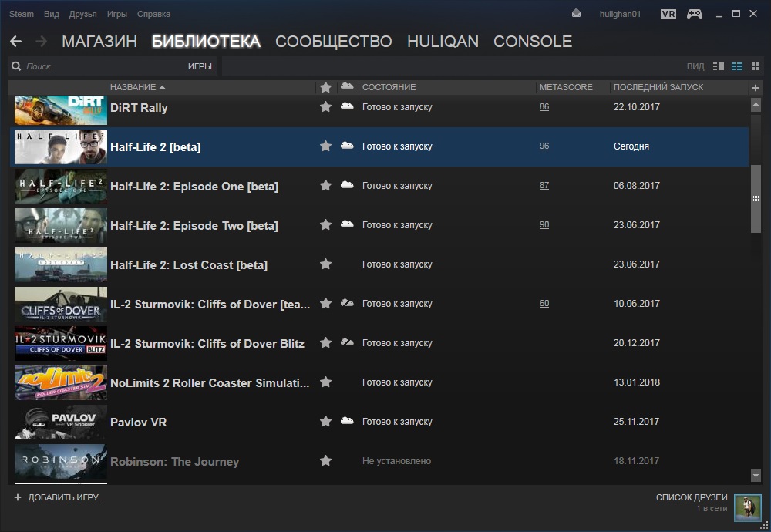771x532 pixels.
Task: Sort by favorites star column header
Action: 325,88
